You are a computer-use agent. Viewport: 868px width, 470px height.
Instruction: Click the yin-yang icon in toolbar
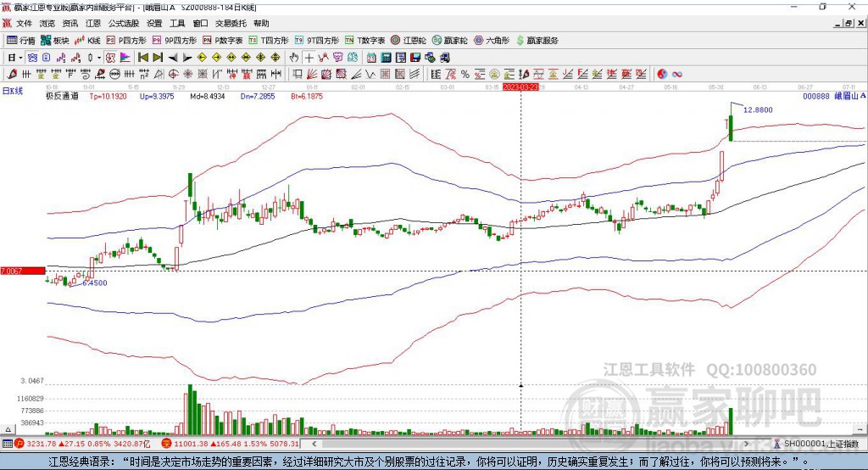[662, 74]
